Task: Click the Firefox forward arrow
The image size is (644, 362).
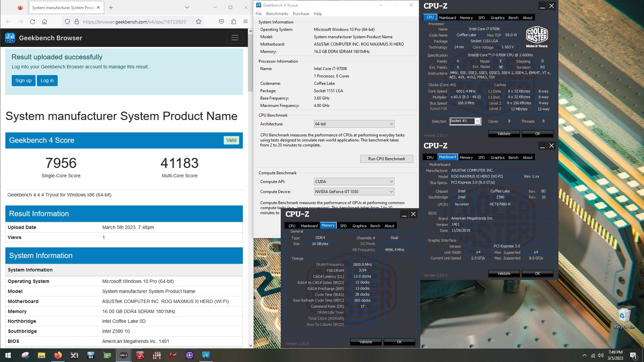Action: pos(20,22)
